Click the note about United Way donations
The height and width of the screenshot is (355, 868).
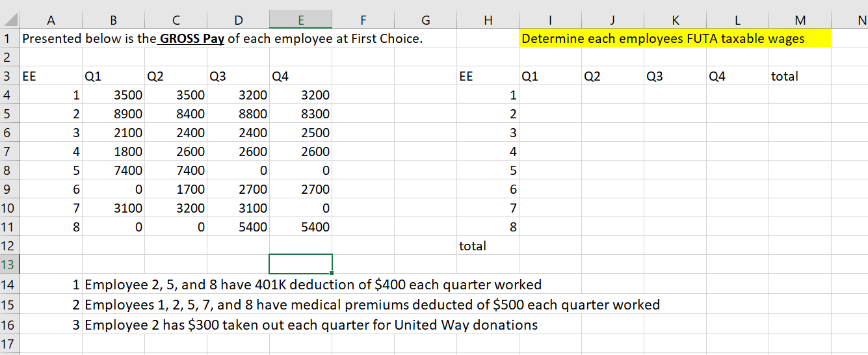[311, 324]
